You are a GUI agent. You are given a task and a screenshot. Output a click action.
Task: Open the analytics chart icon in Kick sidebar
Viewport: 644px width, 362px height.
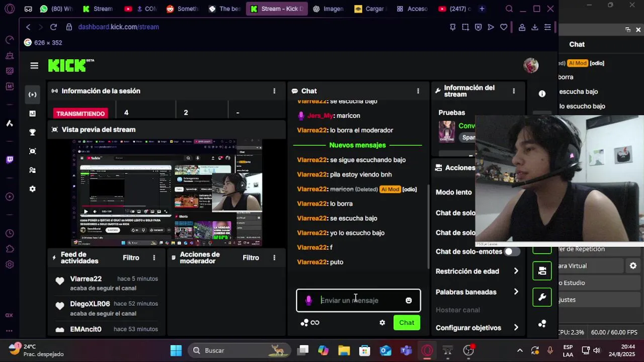tap(33, 114)
